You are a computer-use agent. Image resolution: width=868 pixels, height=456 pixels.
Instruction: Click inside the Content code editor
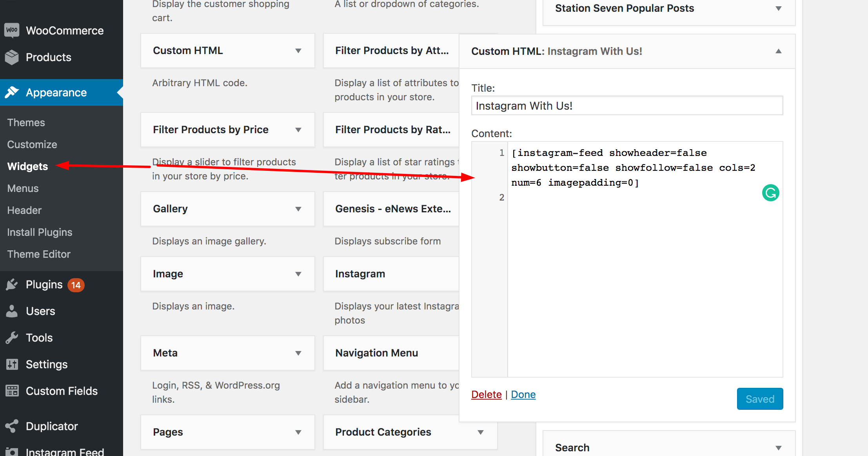[645, 259]
